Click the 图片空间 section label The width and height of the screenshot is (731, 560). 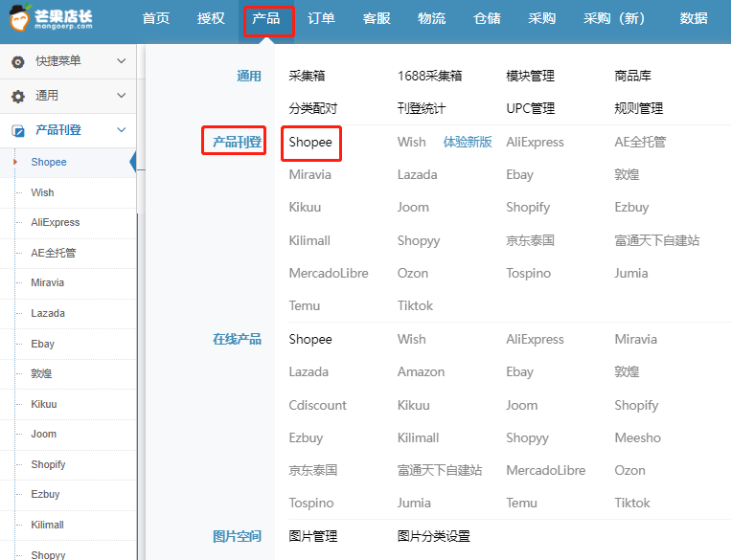[x=237, y=537]
